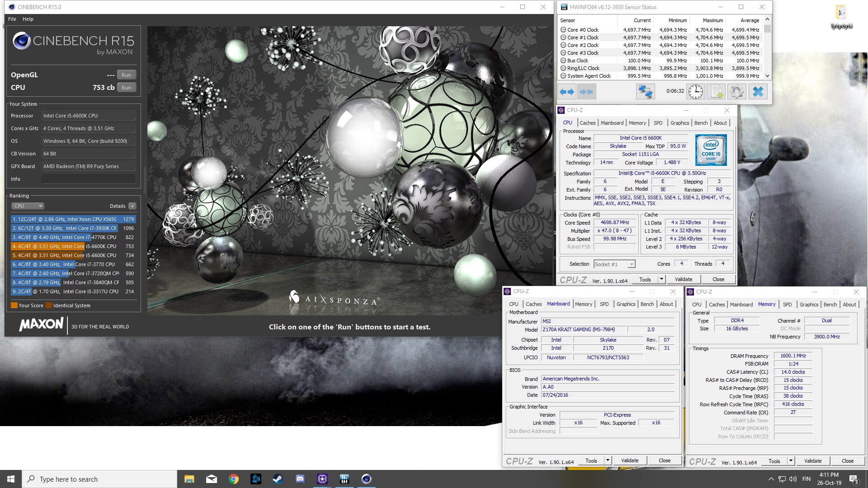Click Intel Core i5 logo in CPU-Z
The width and height of the screenshot is (868, 488).
pos(711,150)
